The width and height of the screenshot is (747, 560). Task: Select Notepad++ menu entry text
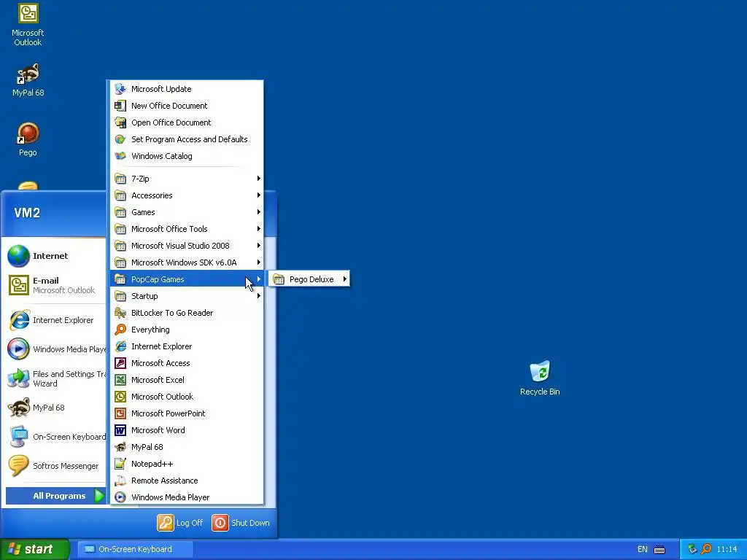tap(152, 464)
